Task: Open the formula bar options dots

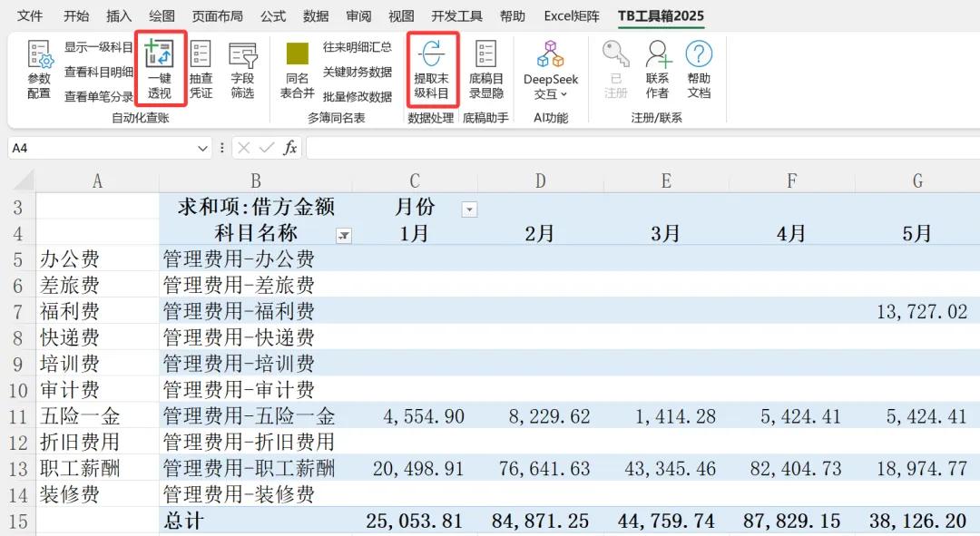Action: 222,148
